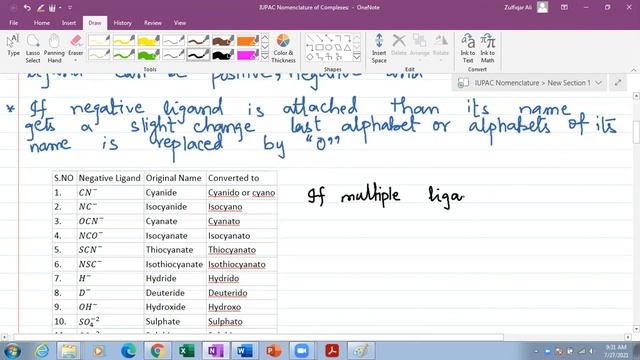Select the yellow highlighter with thick stroke

[149, 40]
